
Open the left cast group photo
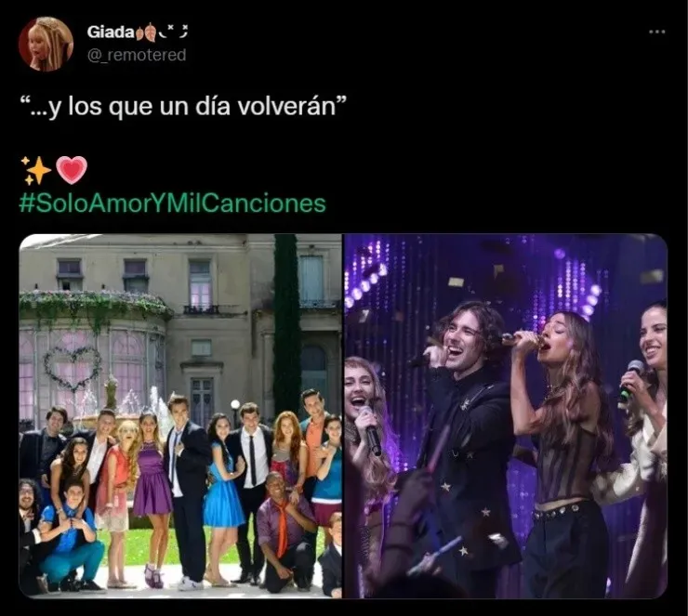(180, 415)
